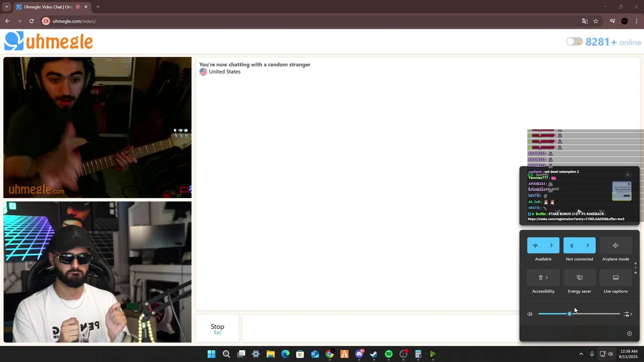The width and height of the screenshot is (644, 362).
Task: Open the Chrome three-dot menu
Action: [x=636, y=21]
